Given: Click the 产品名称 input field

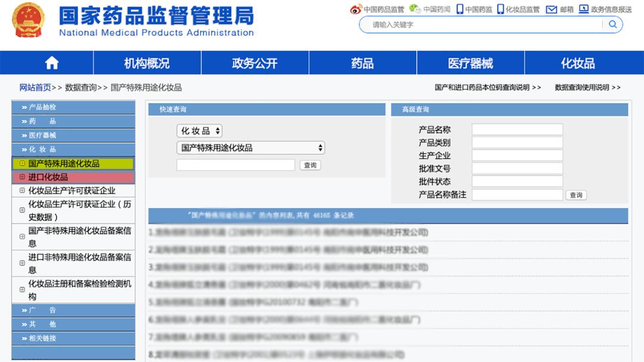Looking at the screenshot, I should [x=516, y=128].
